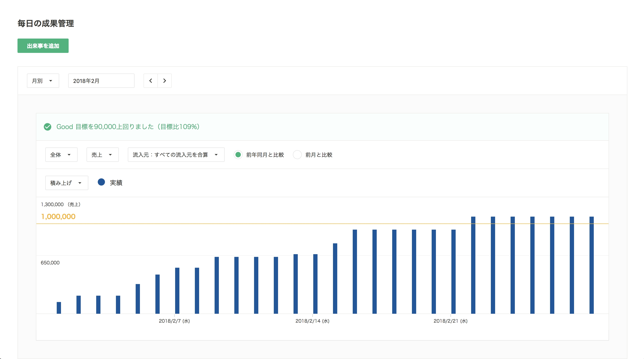644x359 pixels.
Task: Open the 月別 period dropdown
Action: click(43, 81)
